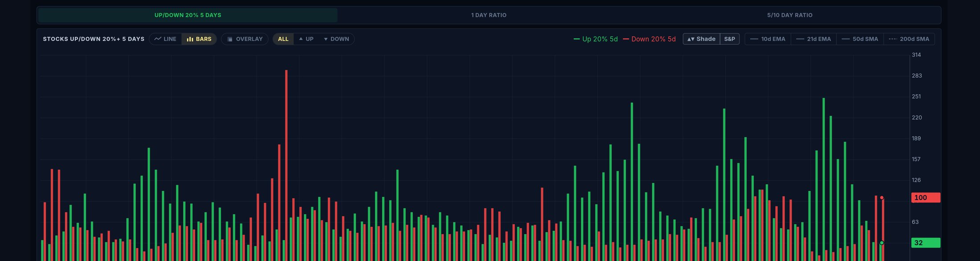
Task: Toggle the OVERLAY option
Action: pyautogui.click(x=245, y=39)
